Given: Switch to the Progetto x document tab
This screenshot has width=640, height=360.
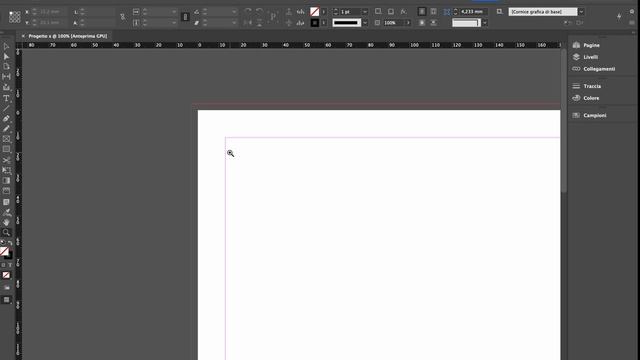Looking at the screenshot, I should point(68,36).
